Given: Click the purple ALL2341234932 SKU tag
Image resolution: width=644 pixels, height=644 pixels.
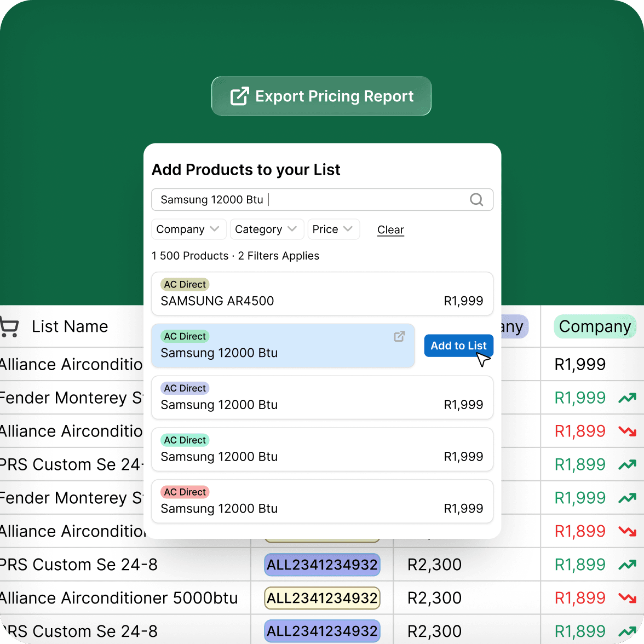Looking at the screenshot, I should pos(322,565).
